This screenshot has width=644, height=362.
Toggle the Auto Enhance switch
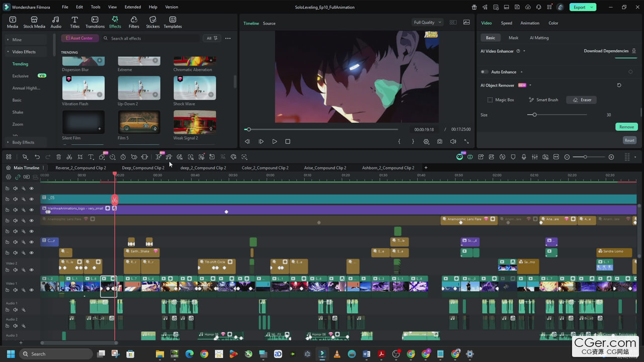[485, 72]
